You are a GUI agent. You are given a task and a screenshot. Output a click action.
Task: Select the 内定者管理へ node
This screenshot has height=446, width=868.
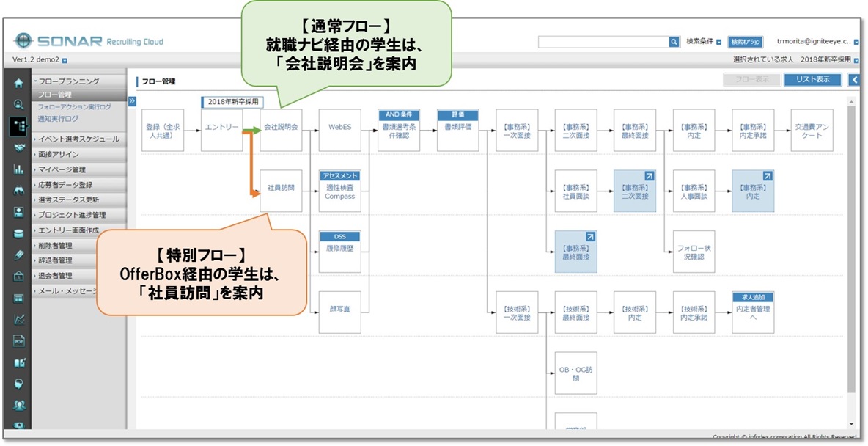pos(753,312)
